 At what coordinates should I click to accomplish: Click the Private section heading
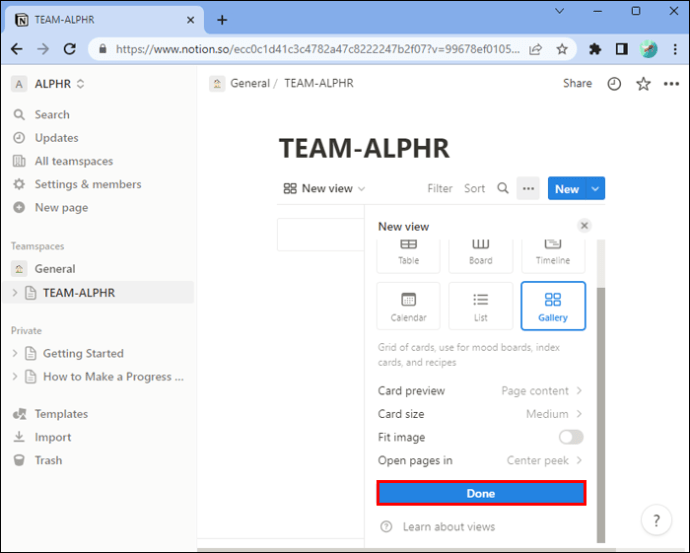pos(26,330)
